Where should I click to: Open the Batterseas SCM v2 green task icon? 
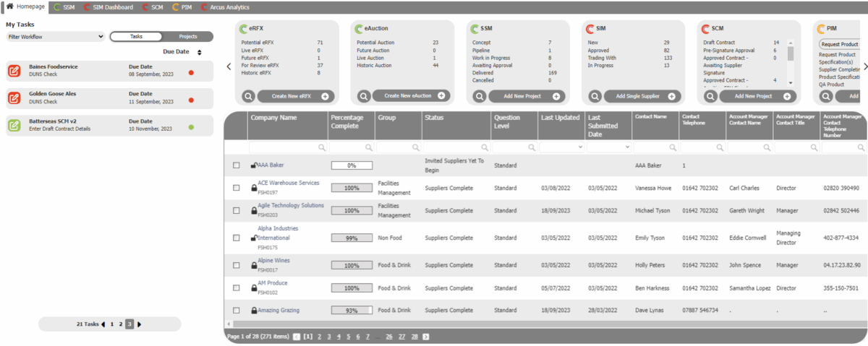click(x=14, y=125)
